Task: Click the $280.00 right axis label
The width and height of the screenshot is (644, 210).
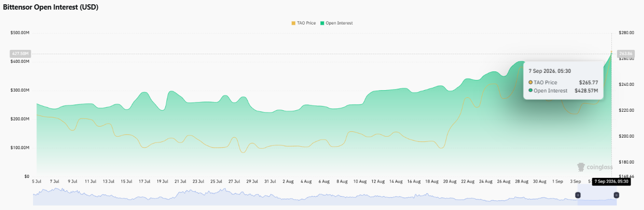Action: point(626,33)
